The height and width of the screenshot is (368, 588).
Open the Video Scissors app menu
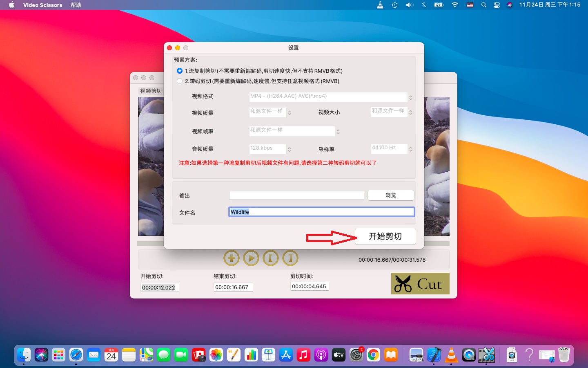tap(43, 5)
